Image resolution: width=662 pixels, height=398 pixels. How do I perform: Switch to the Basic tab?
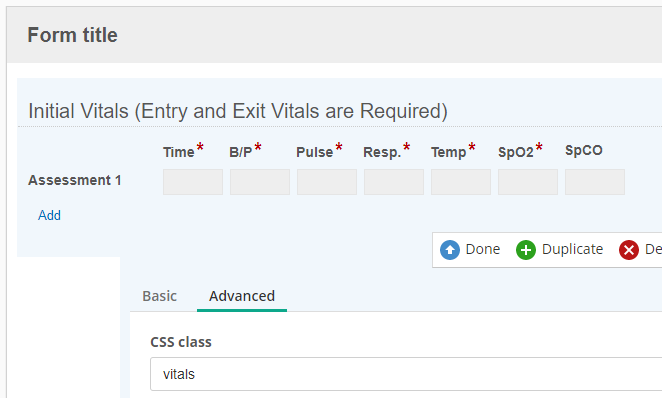click(x=160, y=296)
